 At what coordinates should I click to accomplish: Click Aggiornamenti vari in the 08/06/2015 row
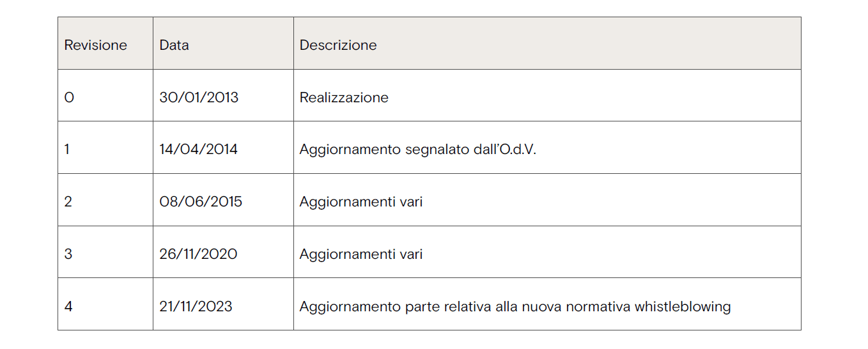[x=361, y=202]
